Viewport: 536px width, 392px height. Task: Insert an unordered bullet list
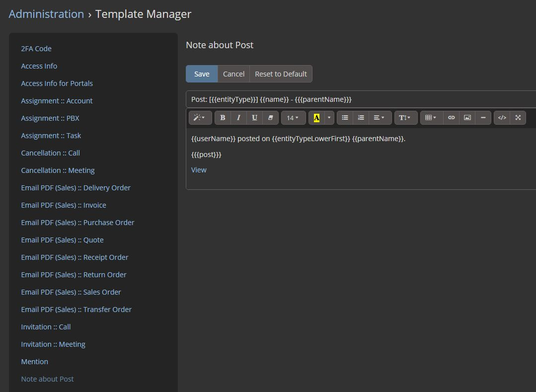(345, 118)
